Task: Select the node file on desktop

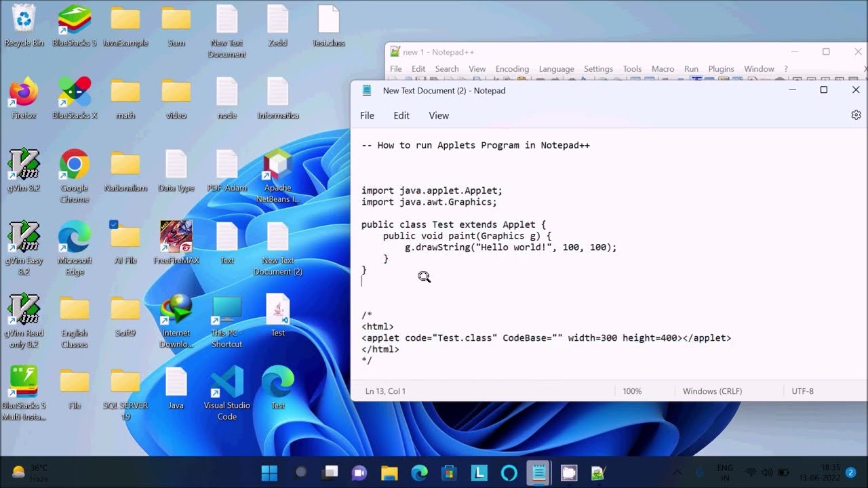Action: click(227, 98)
